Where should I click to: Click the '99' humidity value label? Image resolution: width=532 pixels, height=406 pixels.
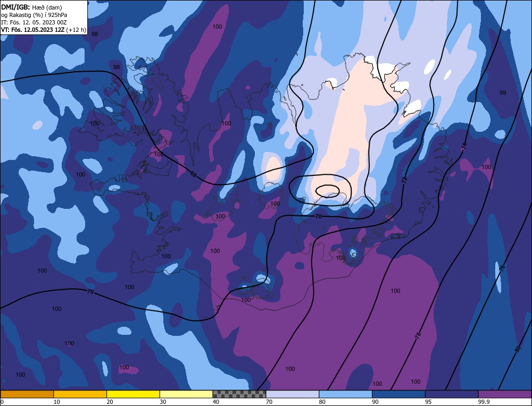pyautogui.click(x=503, y=92)
